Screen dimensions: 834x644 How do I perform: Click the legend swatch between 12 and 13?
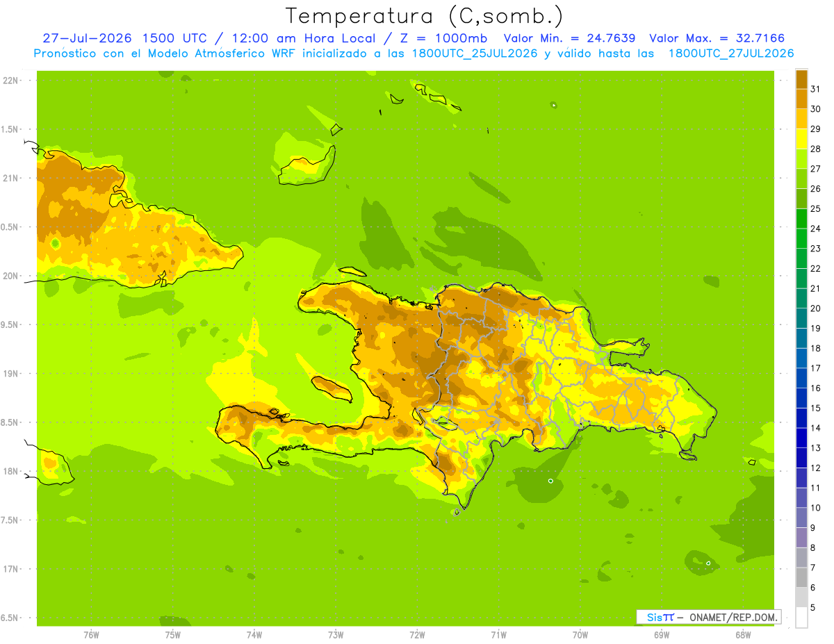801,457
